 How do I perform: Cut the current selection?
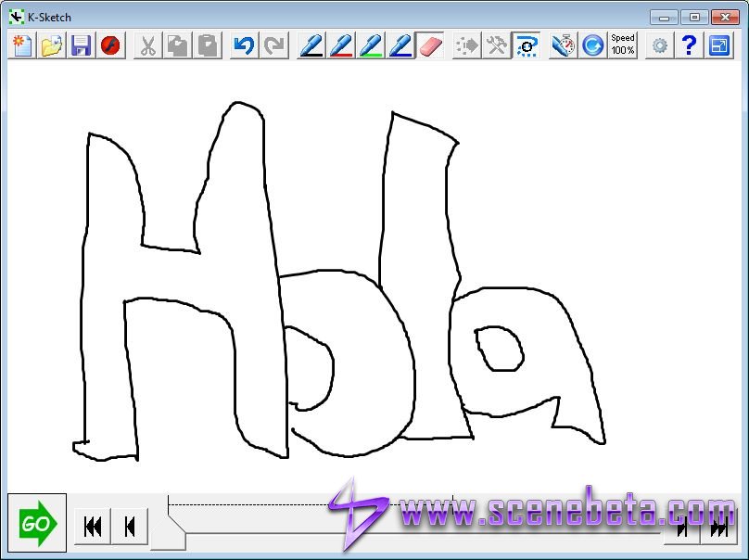tap(148, 45)
